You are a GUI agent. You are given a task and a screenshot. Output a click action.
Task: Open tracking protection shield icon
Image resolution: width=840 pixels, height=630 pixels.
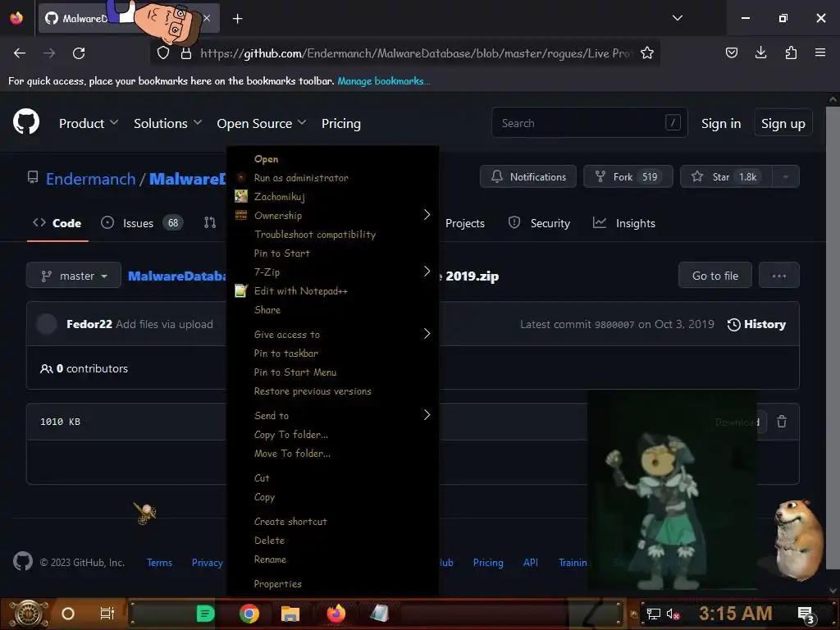(163, 53)
